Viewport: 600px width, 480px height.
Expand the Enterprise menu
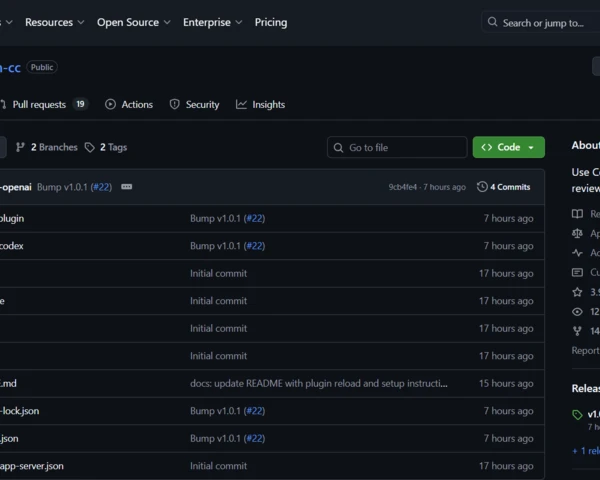pyautogui.click(x=212, y=22)
